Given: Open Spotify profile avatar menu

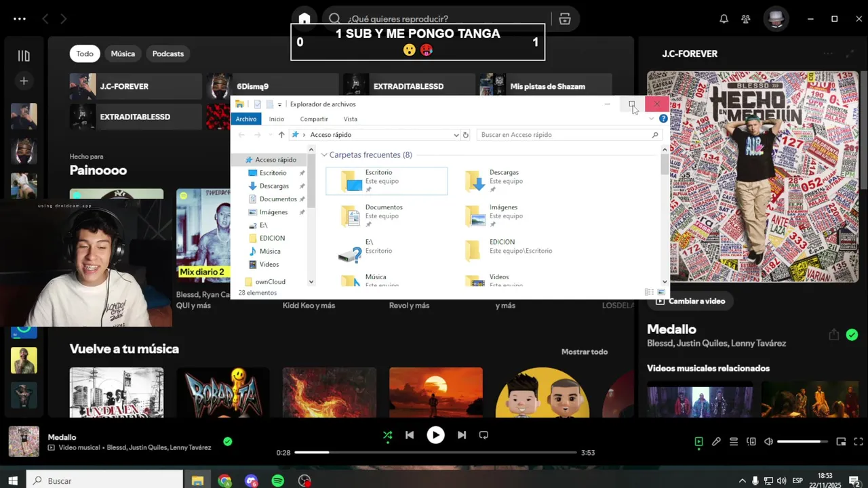Looking at the screenshot, I should 776,19.
